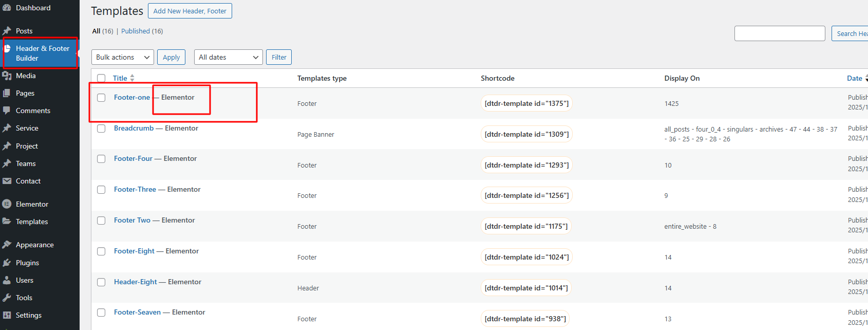This screenshot has width=868, height=330.
Task: Click Add New Header, Footer button
Action: click(x=190, y=11)
